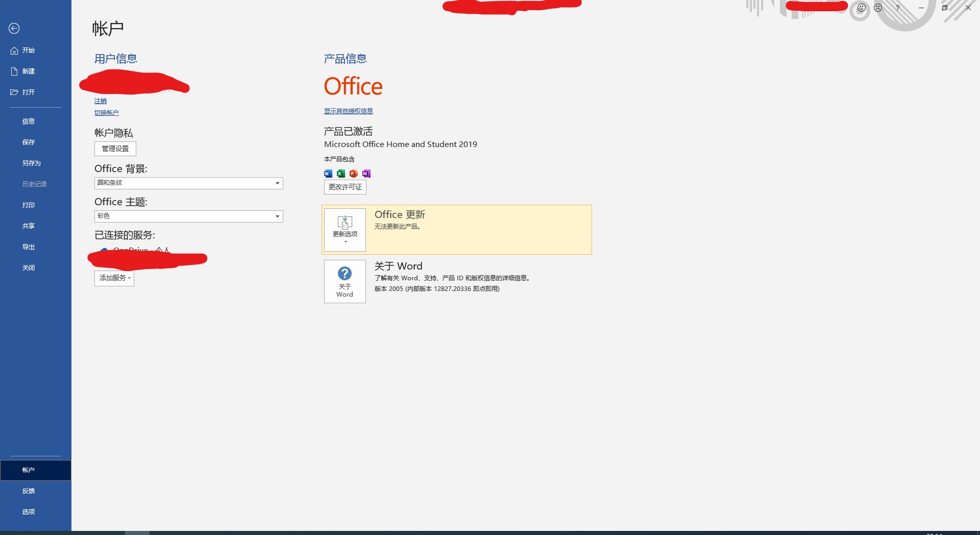Click the Microsoft Office Home and Student 2019 text
980x535 pixels.
(401, 144)
